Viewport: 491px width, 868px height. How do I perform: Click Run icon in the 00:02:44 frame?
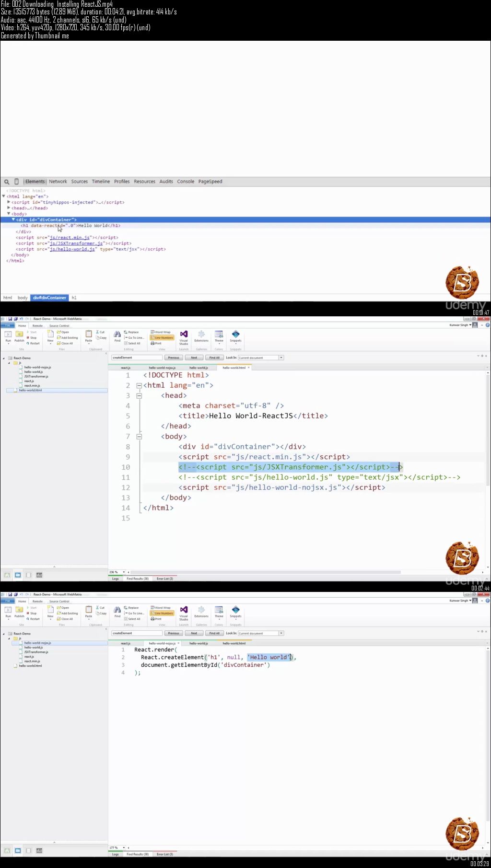click(8, 334)
